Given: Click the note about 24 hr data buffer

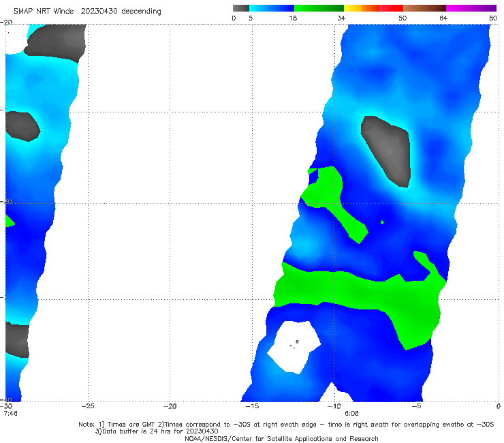Looking at the screenshot, I should tap(157, 431).
